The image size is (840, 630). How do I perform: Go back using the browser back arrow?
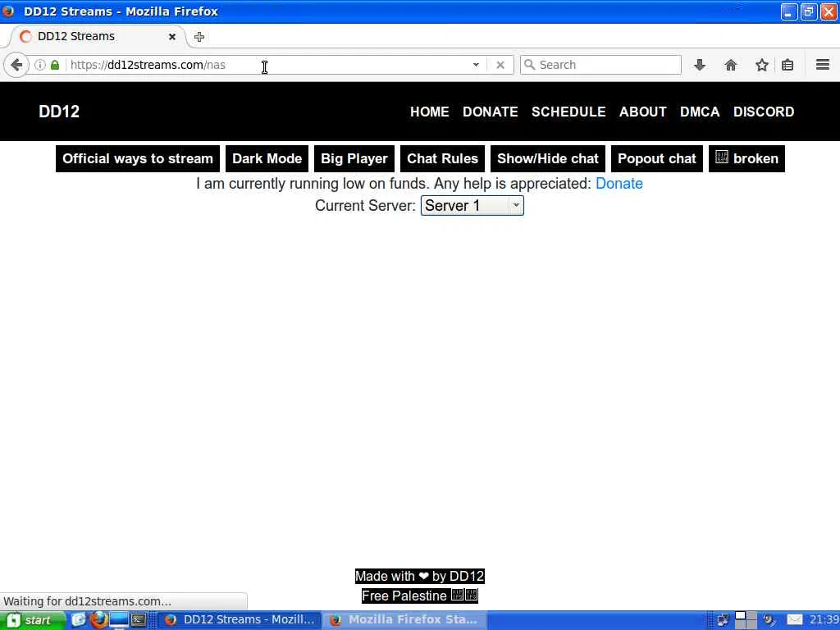click(16, 65)
